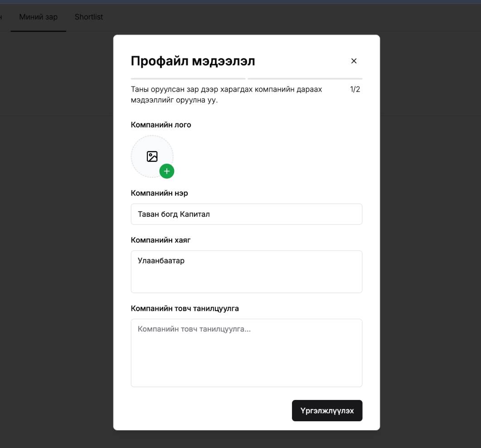The image size is (481, 448).
Task: Click the Компанийн хаяг label
Action: point(160,240)
